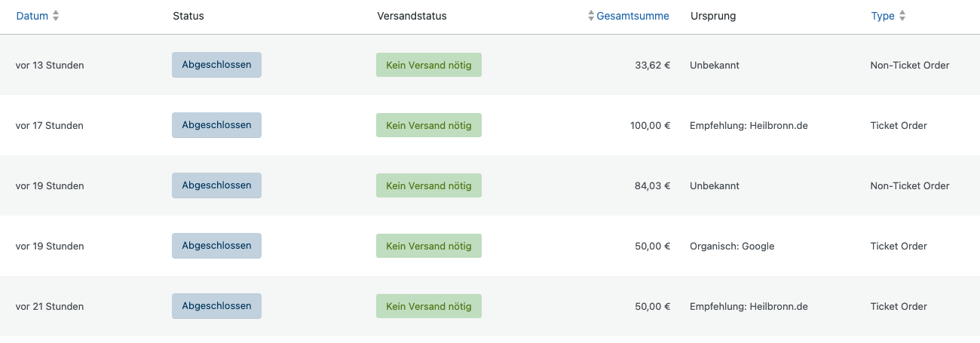Viewport: 980px width, 343px height.
Task: Select the Abgeschlossen badge for the 33,62 € order
Action: click(x=216, y=65)
